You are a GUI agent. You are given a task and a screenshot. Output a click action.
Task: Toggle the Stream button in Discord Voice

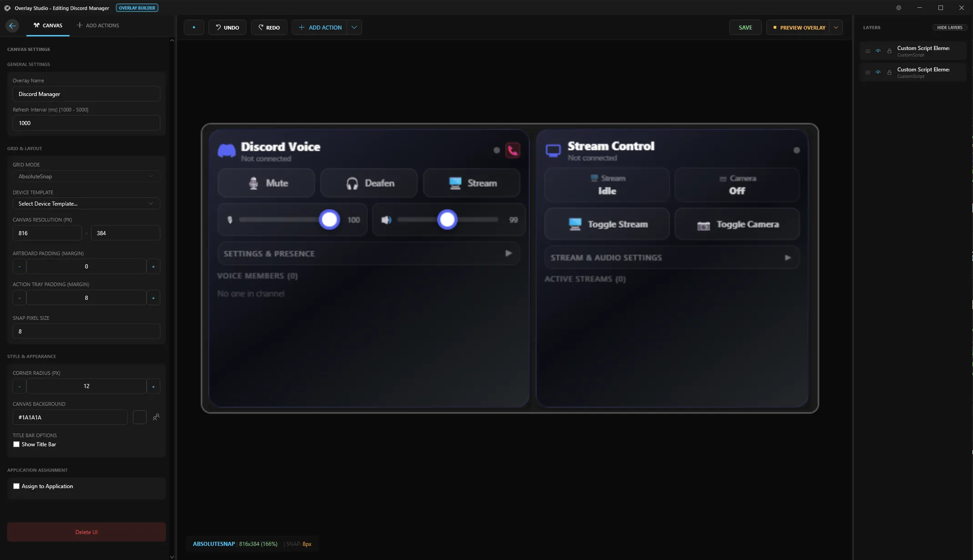coord(472,183)
